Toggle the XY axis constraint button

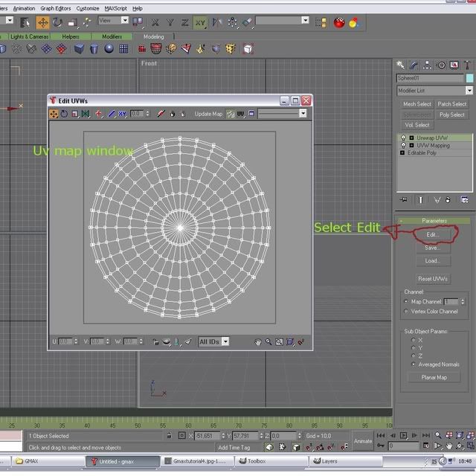tap(200, 23)
